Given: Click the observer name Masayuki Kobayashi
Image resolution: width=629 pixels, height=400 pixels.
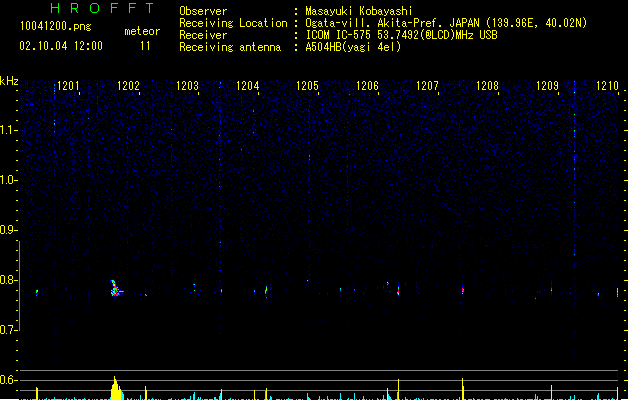Looking at the screenshot, I should (359, 11).
